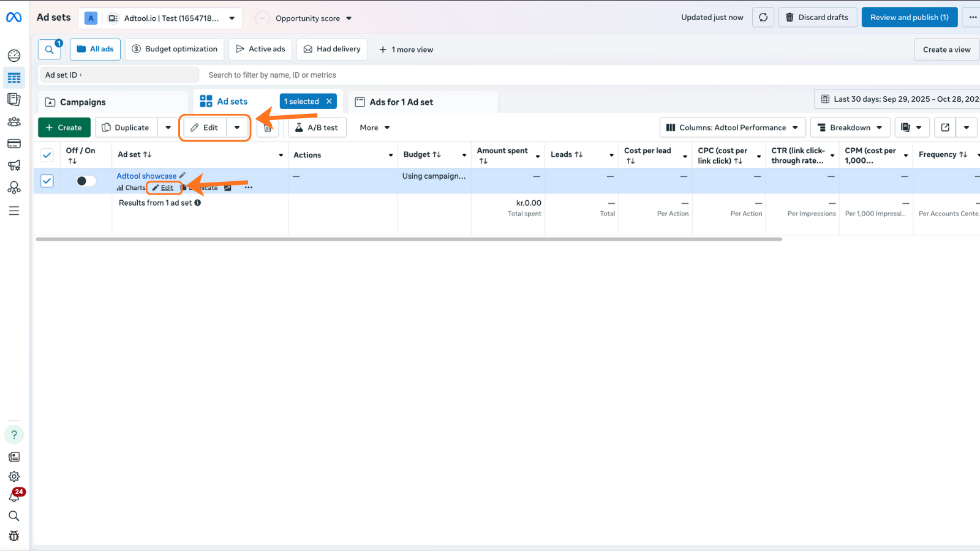Open Campaigns table icon in sidebar
This screenshot has height=551, width=980.
14,78
